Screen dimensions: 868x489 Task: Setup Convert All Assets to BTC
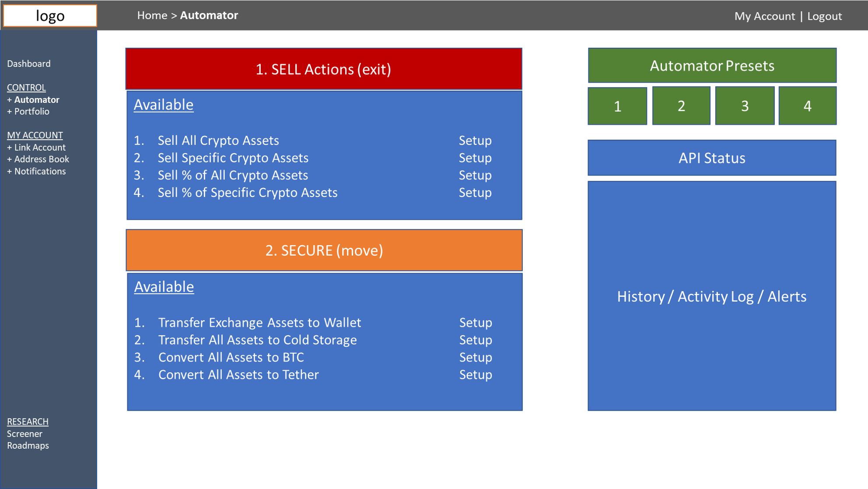pos(476,358)
